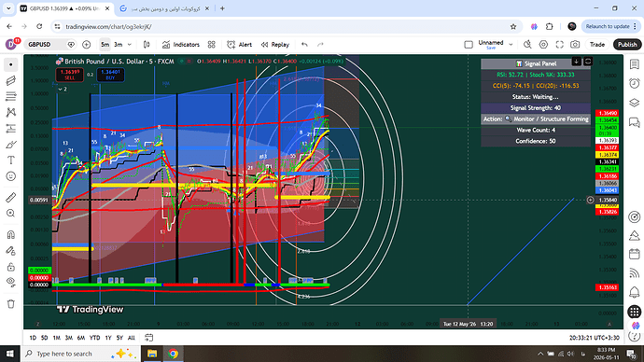Start bar Replay mode

tap(275, 45)
